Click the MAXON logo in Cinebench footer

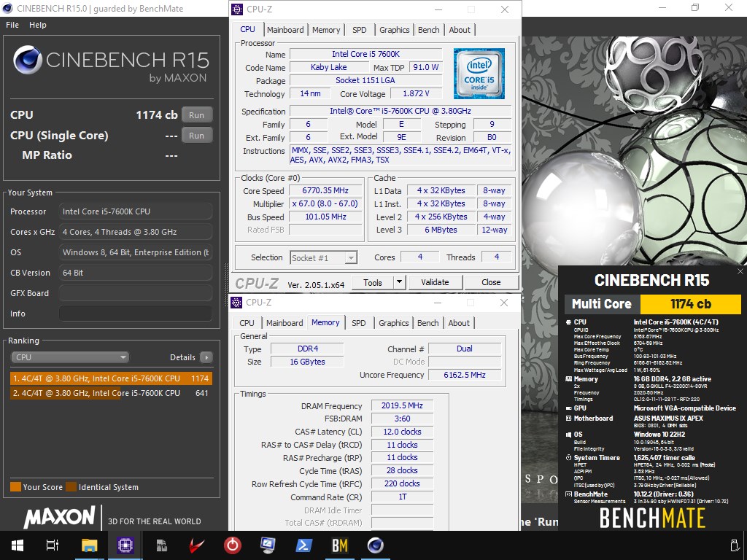(60, 517)
